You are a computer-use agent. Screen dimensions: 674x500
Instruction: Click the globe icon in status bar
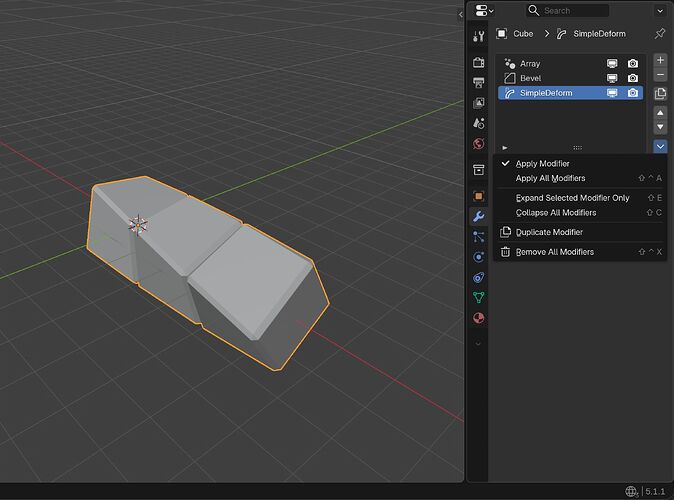coord(631,491)
